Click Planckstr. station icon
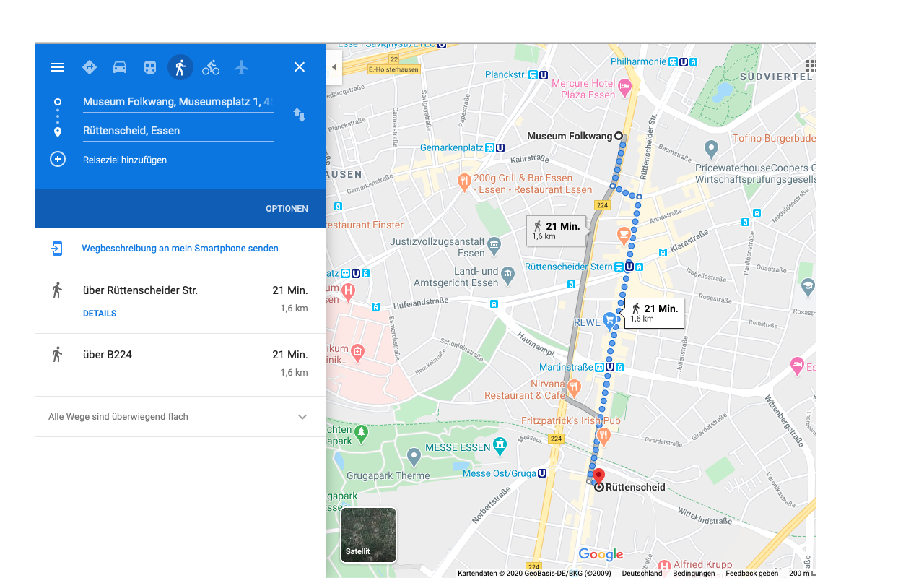The width and height of the screenshot is (924, 578). pyautogui.click(x=539, y=75)
